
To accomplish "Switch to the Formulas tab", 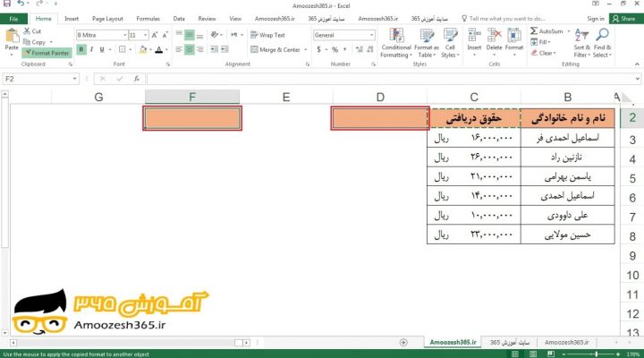I will click(148, 19).
